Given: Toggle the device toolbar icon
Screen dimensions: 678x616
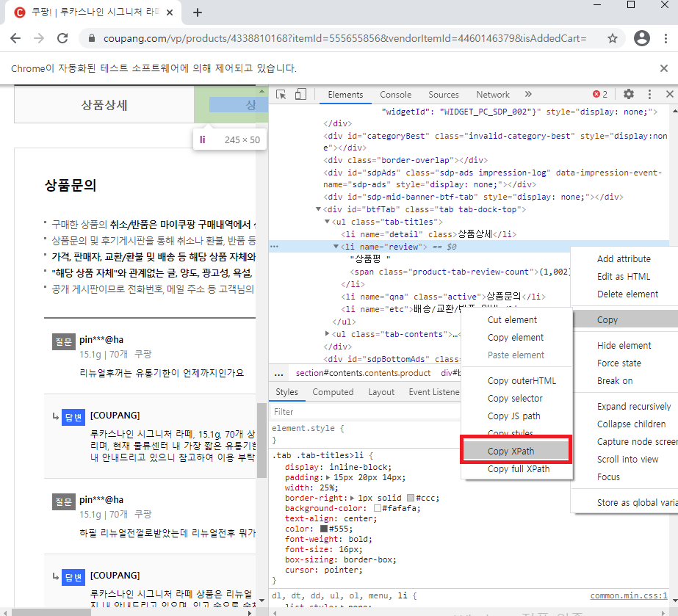Looking at the screenshot, I should tap(300, 94).
